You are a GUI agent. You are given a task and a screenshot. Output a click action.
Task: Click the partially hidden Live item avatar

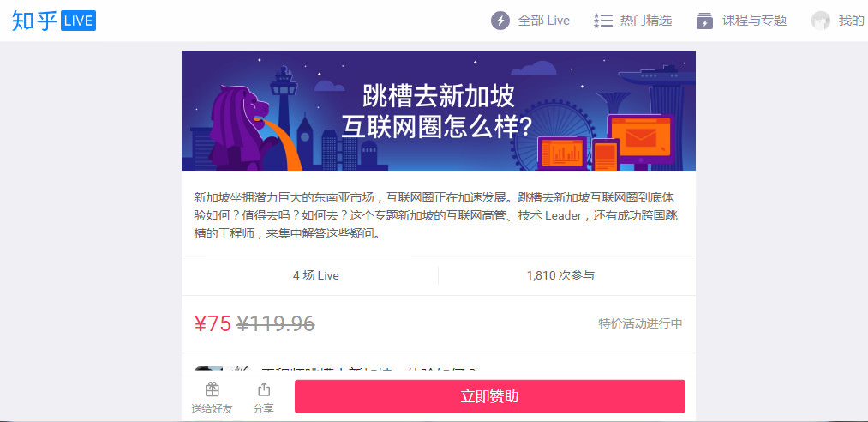click(x=209, y=369)
